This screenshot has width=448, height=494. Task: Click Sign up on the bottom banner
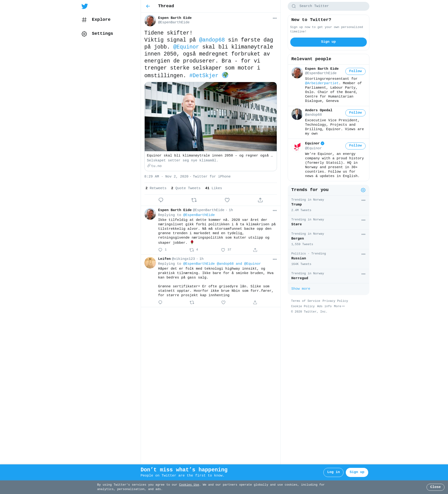coord(357,472)
